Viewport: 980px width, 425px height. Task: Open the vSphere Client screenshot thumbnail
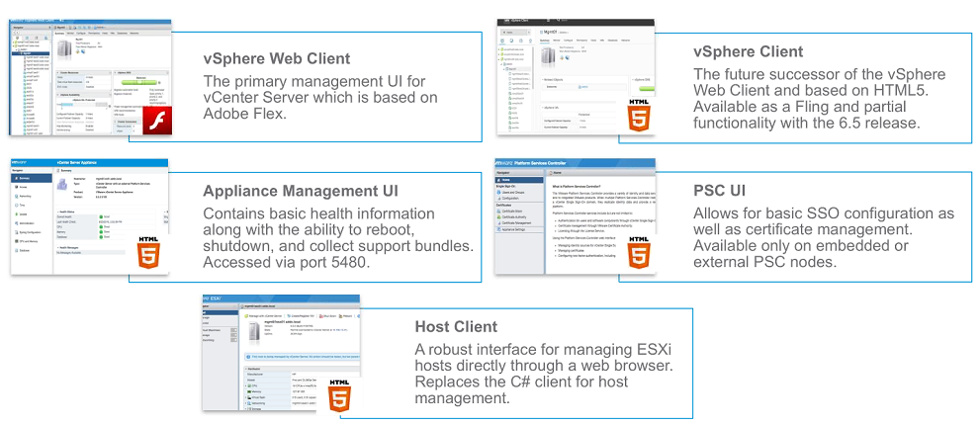pyautogui.click(x=577, y=76)
